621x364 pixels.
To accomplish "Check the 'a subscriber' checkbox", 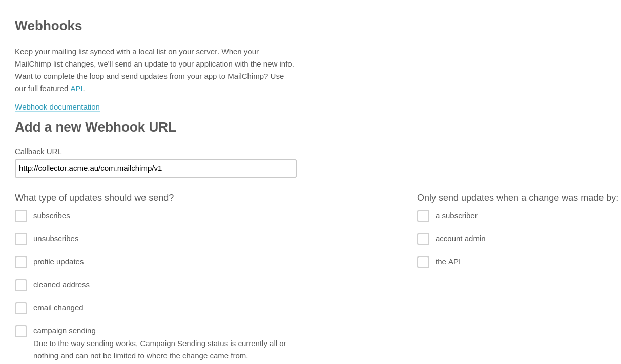I will coord(423,216).
